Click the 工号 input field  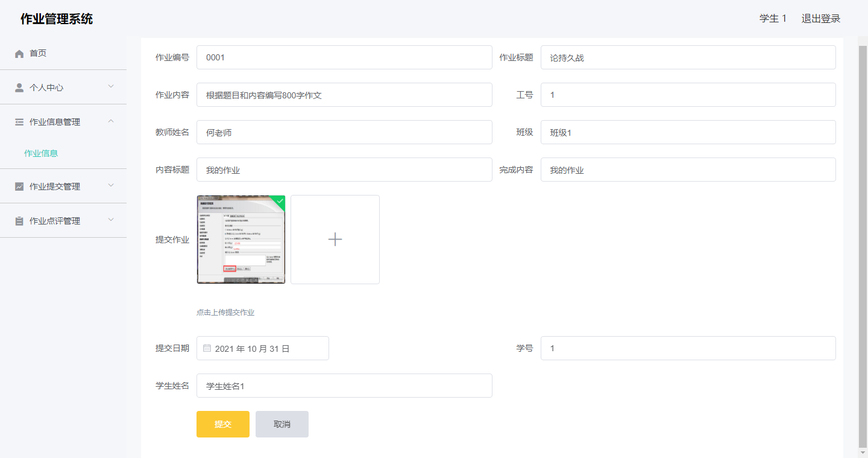pos(688,95)
